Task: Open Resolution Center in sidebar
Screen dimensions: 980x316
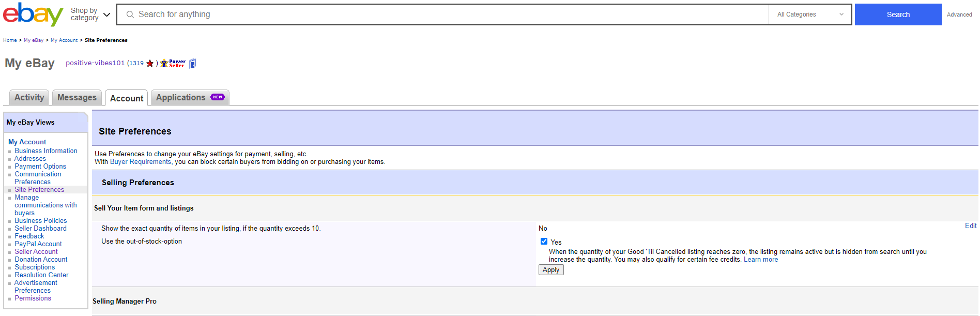Action: (41, 275)
